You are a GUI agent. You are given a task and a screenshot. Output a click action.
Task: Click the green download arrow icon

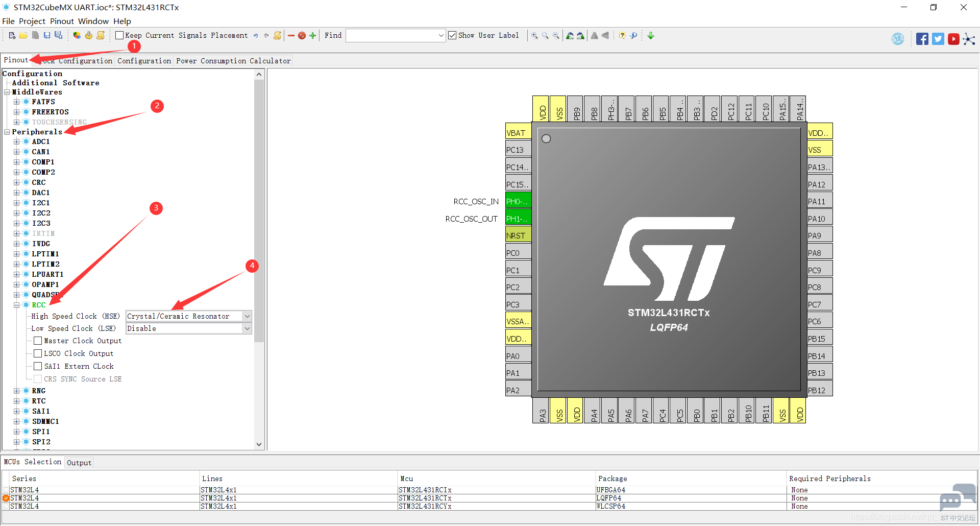coord(651,35)
